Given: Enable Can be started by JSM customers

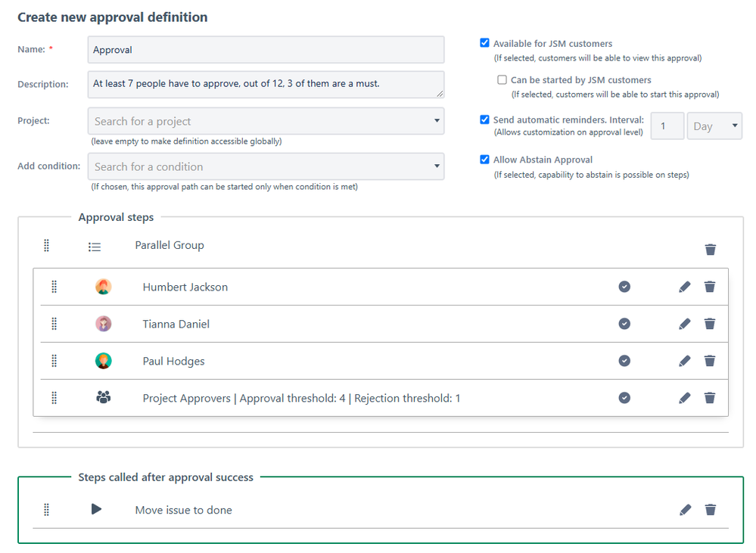Looking at the screenshot, I should pos(502,79).
